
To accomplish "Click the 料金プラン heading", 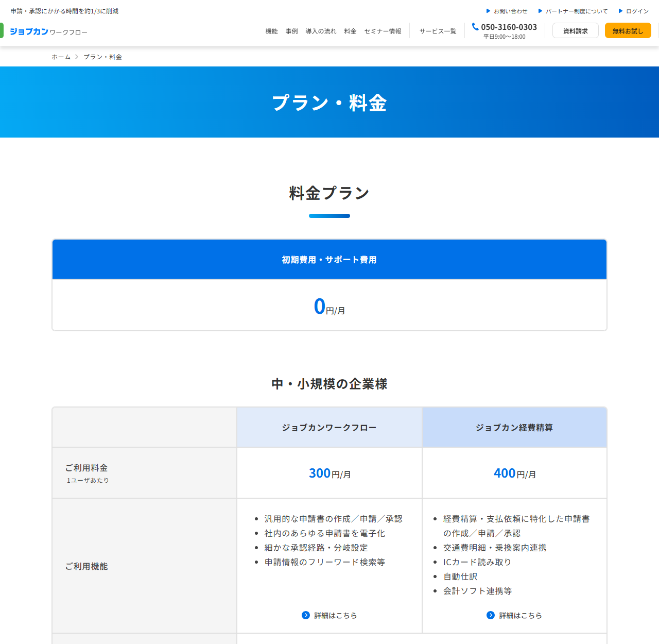I will point(329,193).
